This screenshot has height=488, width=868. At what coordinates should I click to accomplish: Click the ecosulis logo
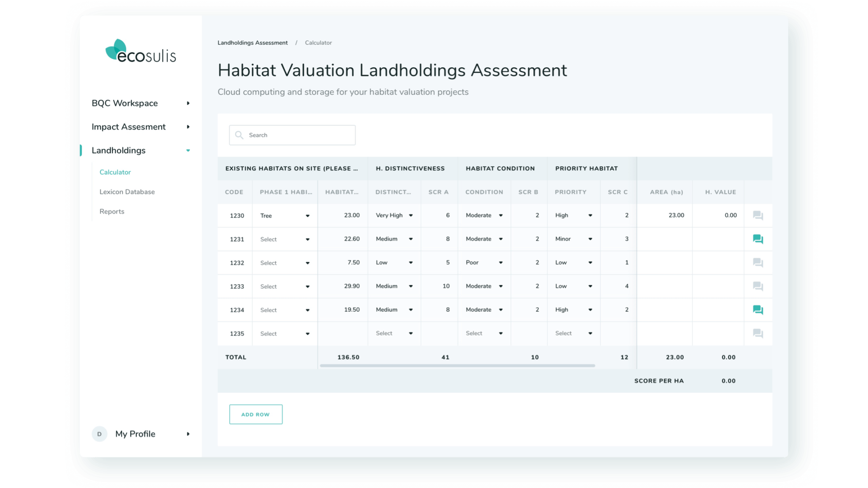141,51
